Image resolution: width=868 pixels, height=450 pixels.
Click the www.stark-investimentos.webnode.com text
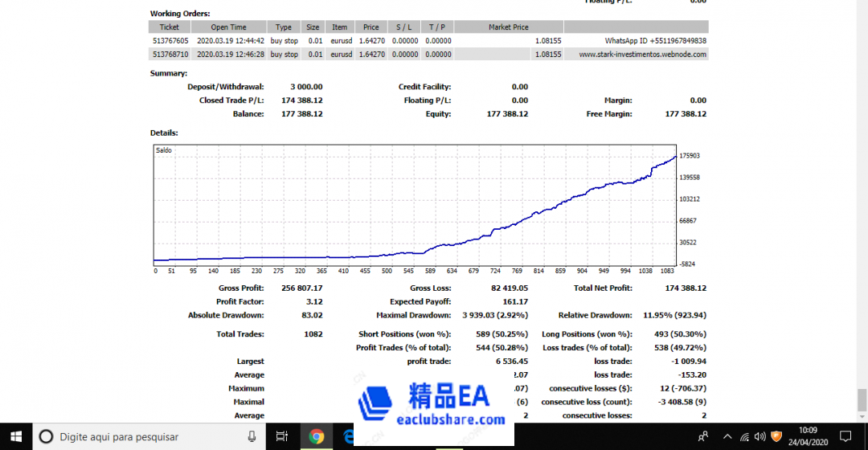click(x=642, y=55)
